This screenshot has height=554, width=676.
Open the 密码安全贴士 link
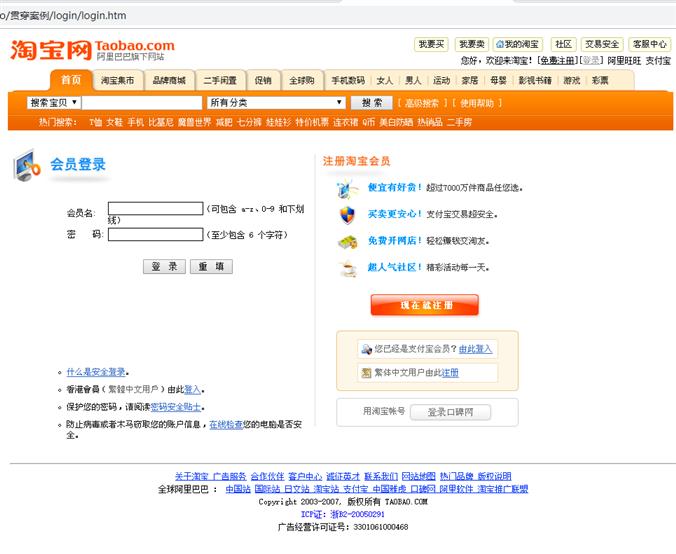pyautogui.click(x=176, y=407)
